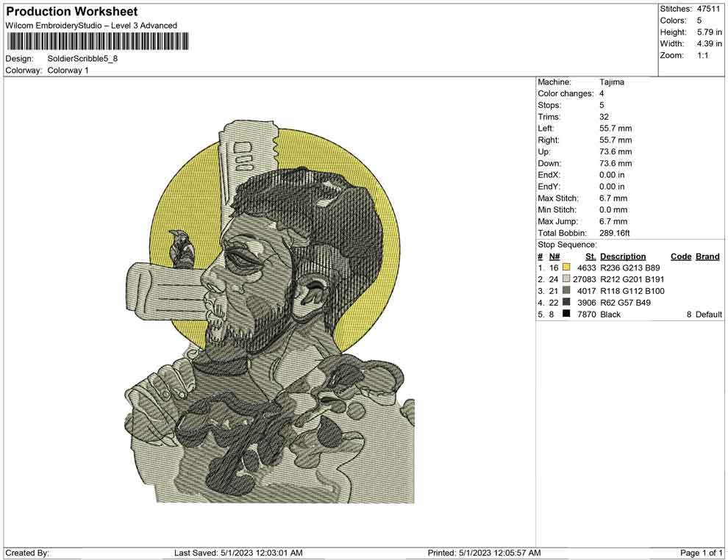Screen dimensions: 728x560
Task: Click the 'Left:' label
Action: (x=546, y=129)
